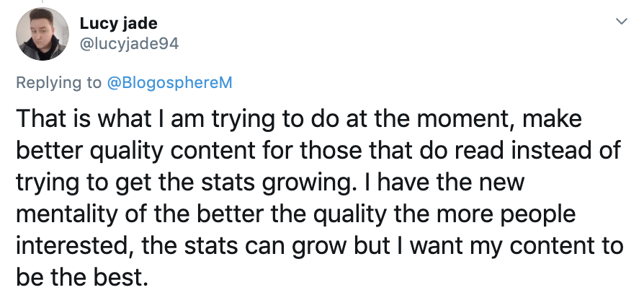Click the line starting "trying to get the stats"
Screen dimensions: 644x303
pos(270,183)
